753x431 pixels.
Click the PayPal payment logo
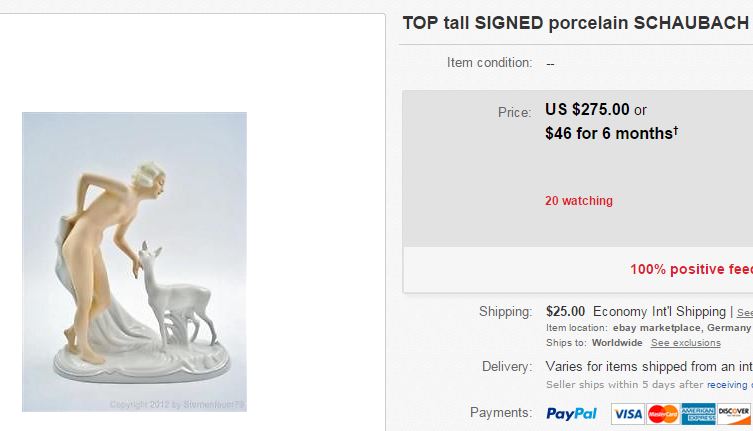tap(571, 414)
